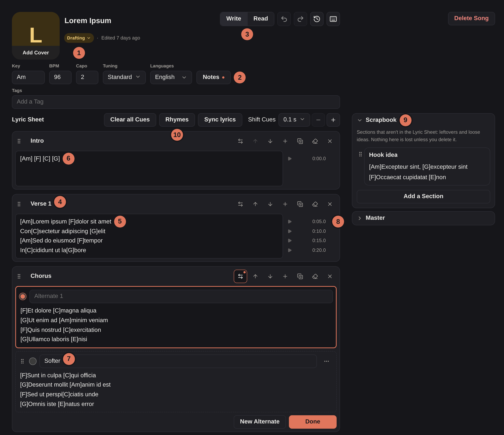The image size is (504, 435).
Task: Open the Tuning Standard dropdown
Action: coord(124,77)
